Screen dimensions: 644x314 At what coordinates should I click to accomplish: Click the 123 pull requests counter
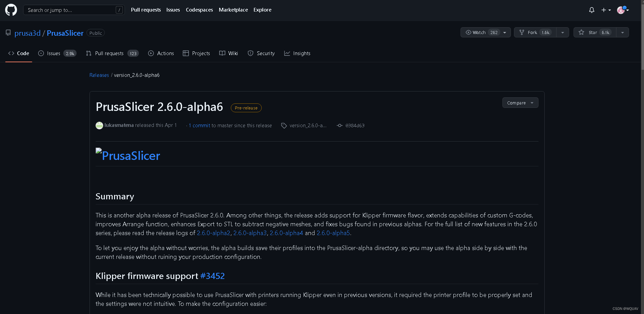pos(133,53)
